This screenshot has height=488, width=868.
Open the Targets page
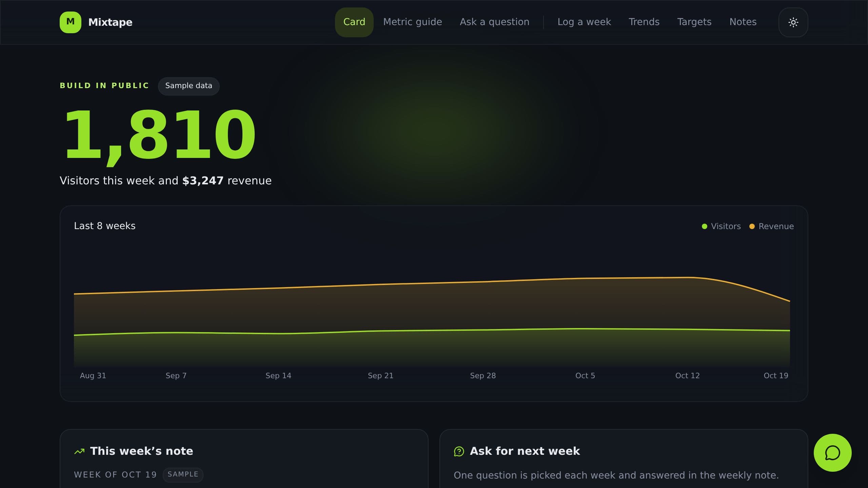click(x=694, y=22)
